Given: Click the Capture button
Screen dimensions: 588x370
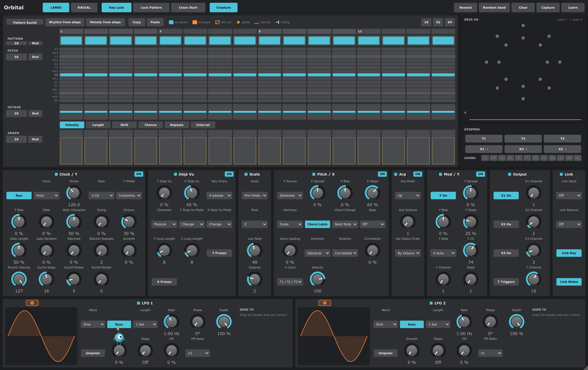Looking at the screenshot, I should 548,8.
